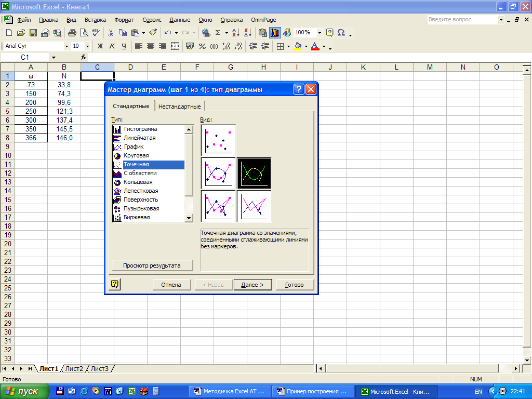The image size is (532, 399).
Task: Click Просмотр результата button
Action: pos(152,265)
